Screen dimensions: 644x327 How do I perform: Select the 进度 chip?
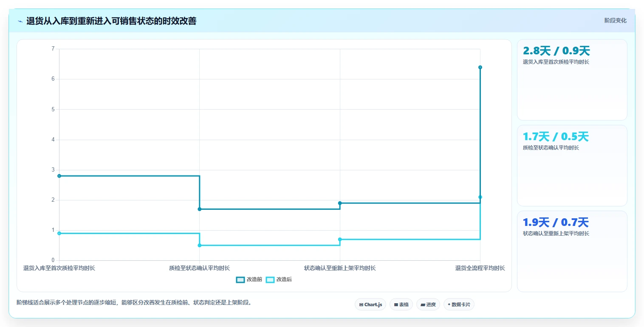click(428, 304)
